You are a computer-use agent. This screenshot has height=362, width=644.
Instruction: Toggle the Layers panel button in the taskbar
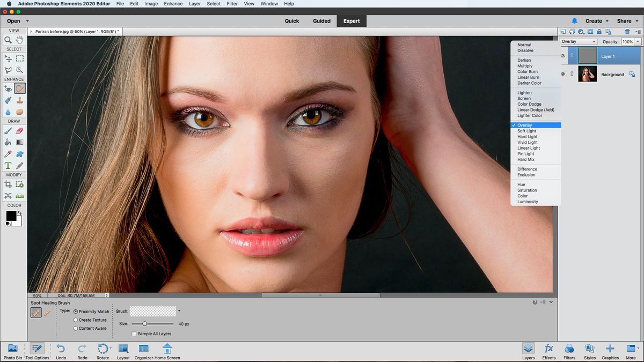click(528, 351)
